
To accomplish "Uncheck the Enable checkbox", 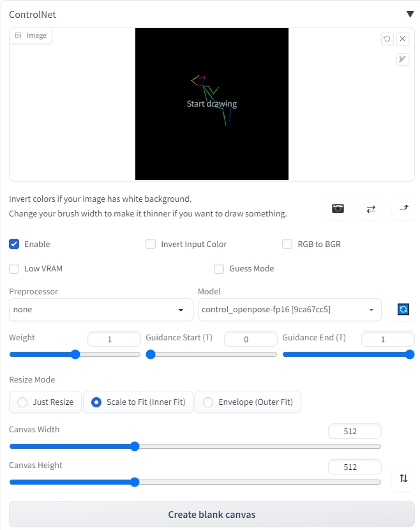I will (x=14, y=244).
